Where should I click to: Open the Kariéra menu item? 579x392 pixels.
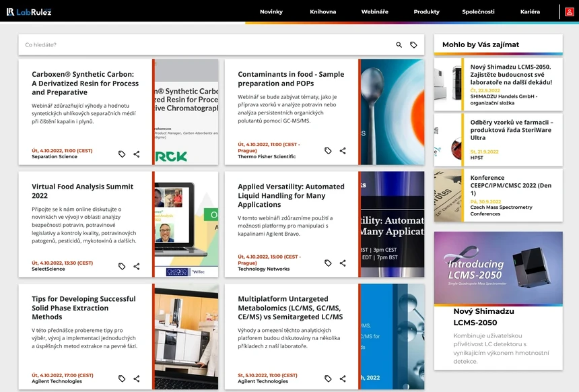pyautogui.click(x=530, y=12)
